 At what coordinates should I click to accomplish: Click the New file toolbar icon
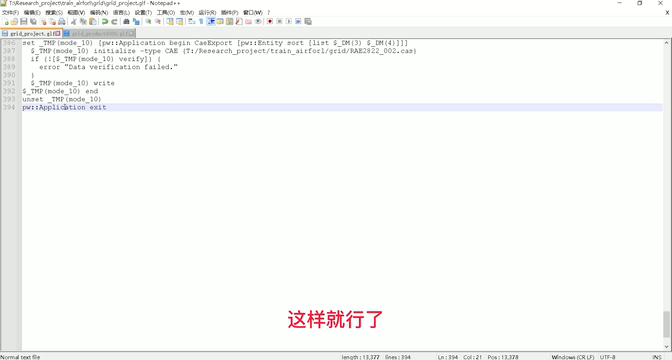(x=6, y=21)
